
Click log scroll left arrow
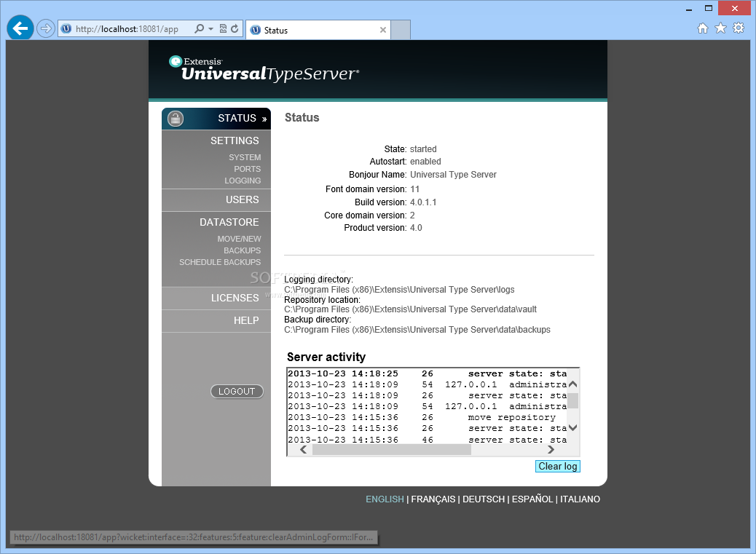coord(303,450)
